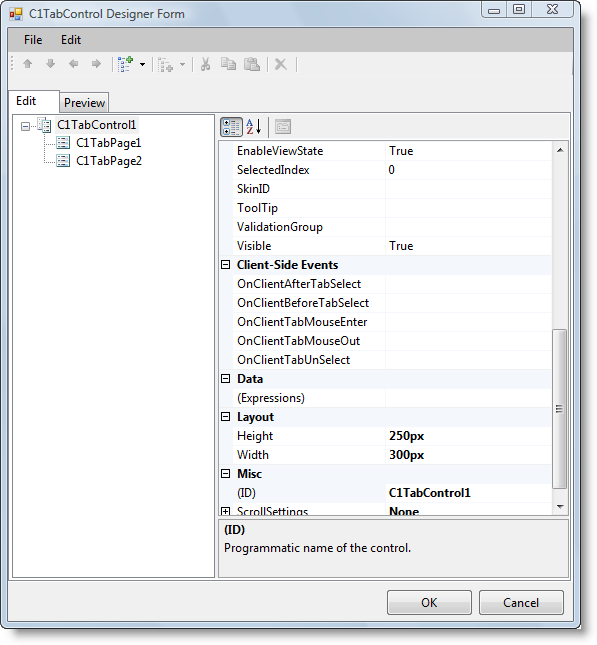
Task: Collapse the Data category
Action: 225,378
